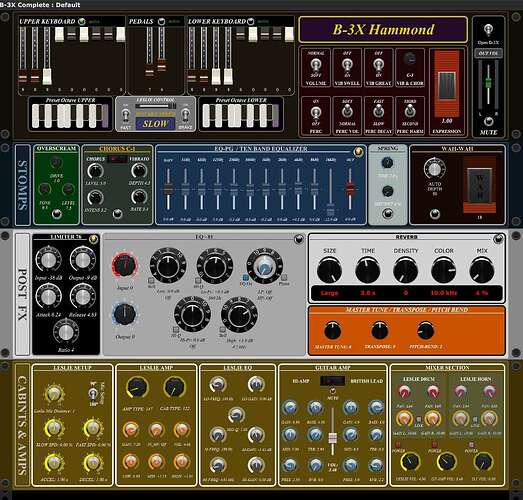Click the Reverb MIX knob
This screenshot has width=523, height=500.
pyautogui.click(x=482, y=270)
